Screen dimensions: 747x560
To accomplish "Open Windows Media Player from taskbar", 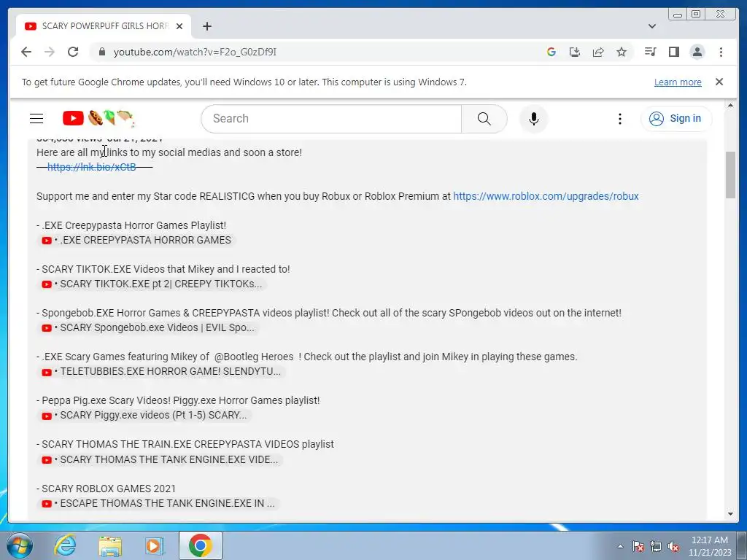I will tap(155, 545).
